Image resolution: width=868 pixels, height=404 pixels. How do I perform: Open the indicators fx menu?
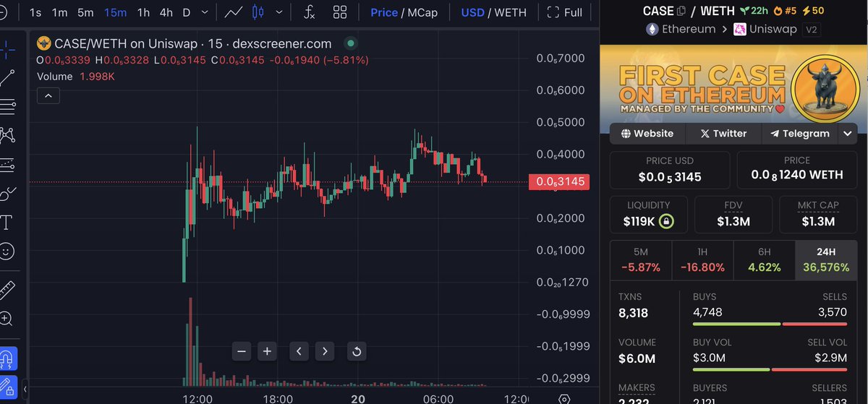tap(309, 12)
